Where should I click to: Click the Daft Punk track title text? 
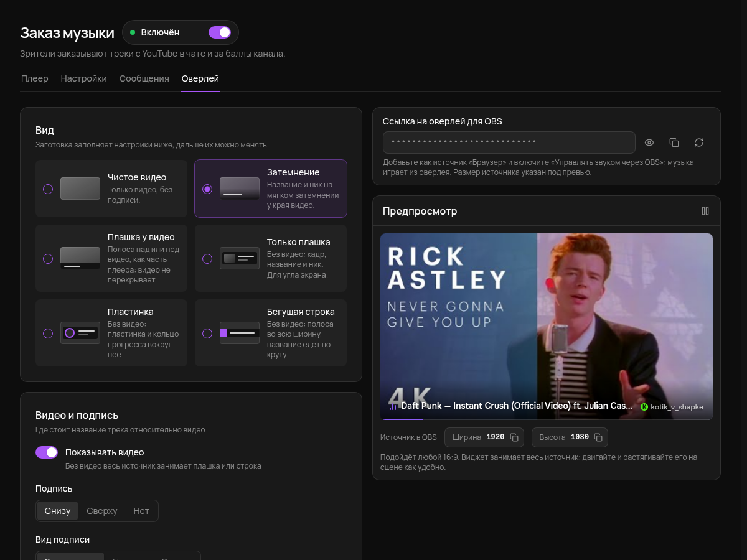[517, 406]
